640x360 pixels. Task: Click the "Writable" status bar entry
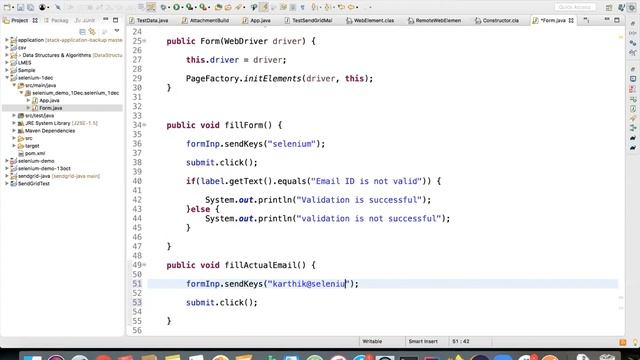pyautogui.click(x=372, y=341)
